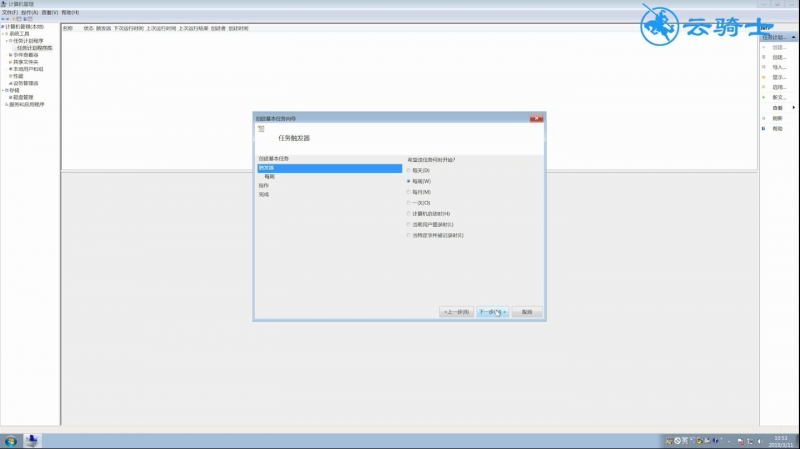This screenshot has width=800, height=449.
Task: Click the 刷新 action's refresh icon
Action: click(x=764, y=118)
